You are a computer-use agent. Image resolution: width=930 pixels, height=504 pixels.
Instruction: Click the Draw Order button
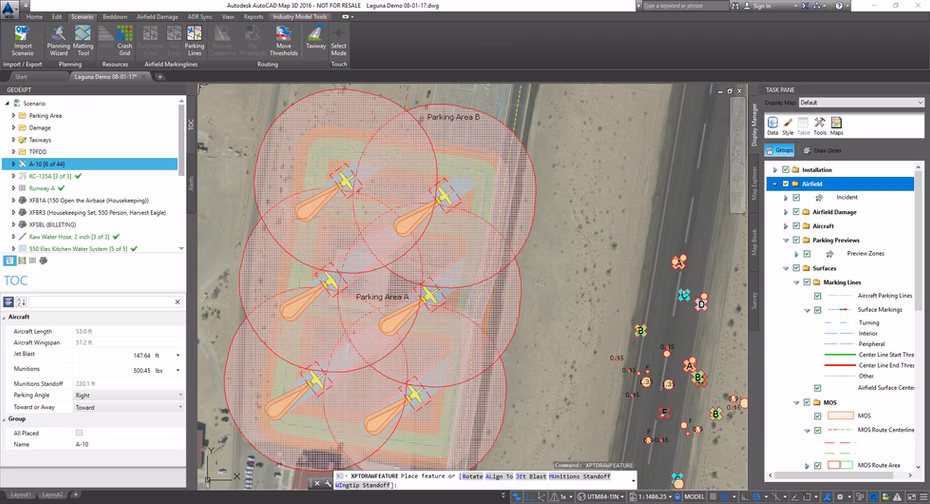[821, 151]
